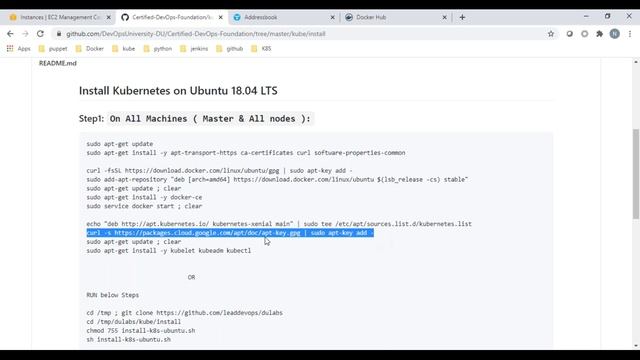Close the EC2 Management tab
The image size is (640, 360).
click(109, 17)
